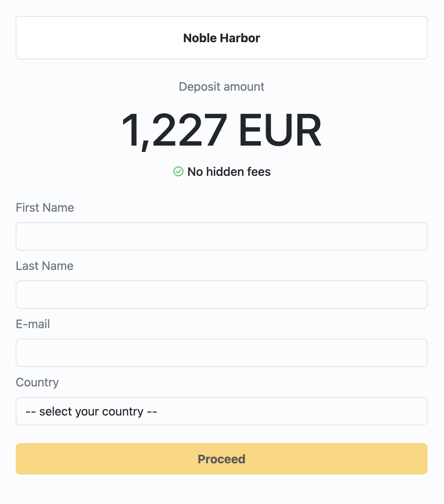Click the word Deposit above the amount
This screenshot has height=504, width=444.
(200, 87)
